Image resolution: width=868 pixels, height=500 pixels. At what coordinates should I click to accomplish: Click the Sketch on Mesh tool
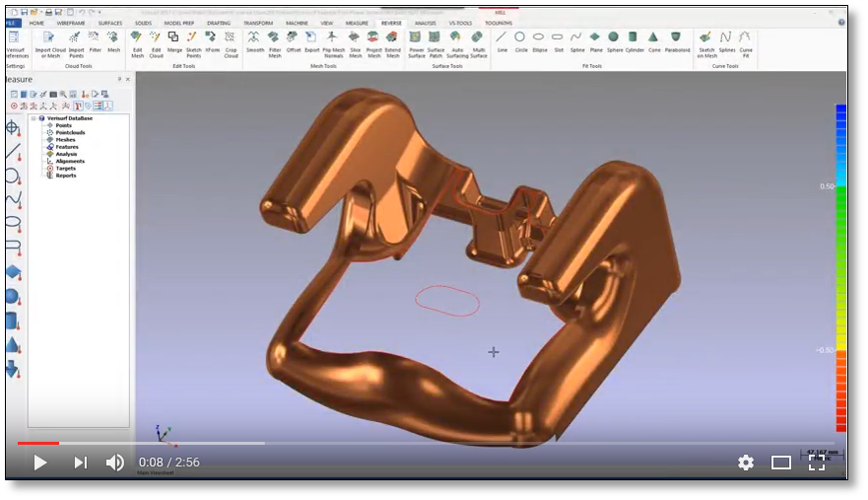click(x=706, y=44)
